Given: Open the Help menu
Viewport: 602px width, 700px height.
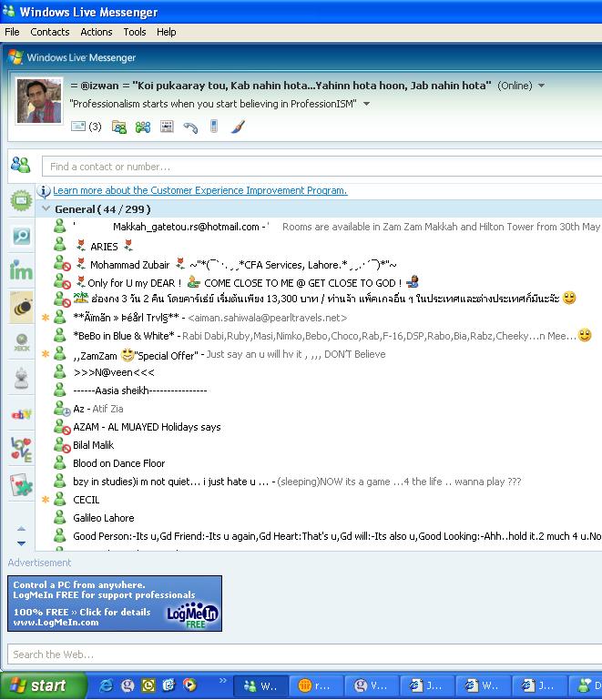Looking at the screenshot, I should [166, 32].
